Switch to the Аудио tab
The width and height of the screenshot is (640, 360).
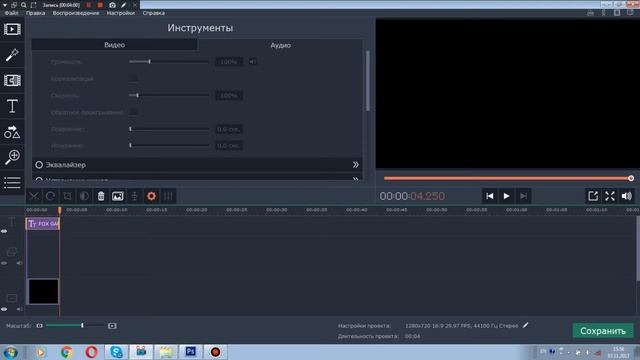280,45
